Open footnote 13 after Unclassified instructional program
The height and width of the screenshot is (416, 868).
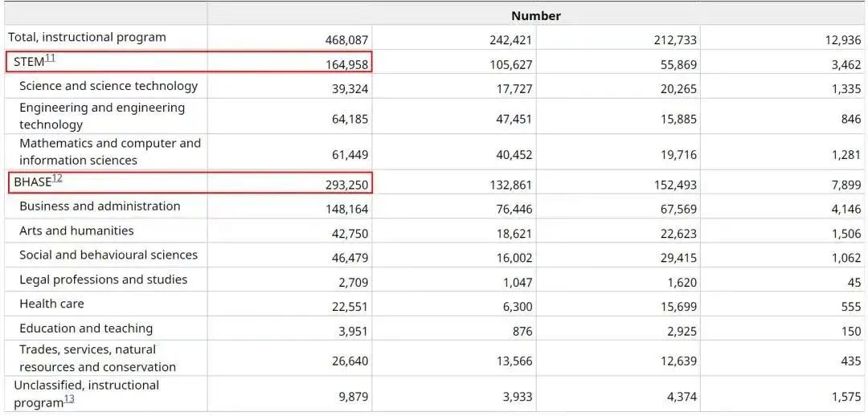tap(69, 399)
